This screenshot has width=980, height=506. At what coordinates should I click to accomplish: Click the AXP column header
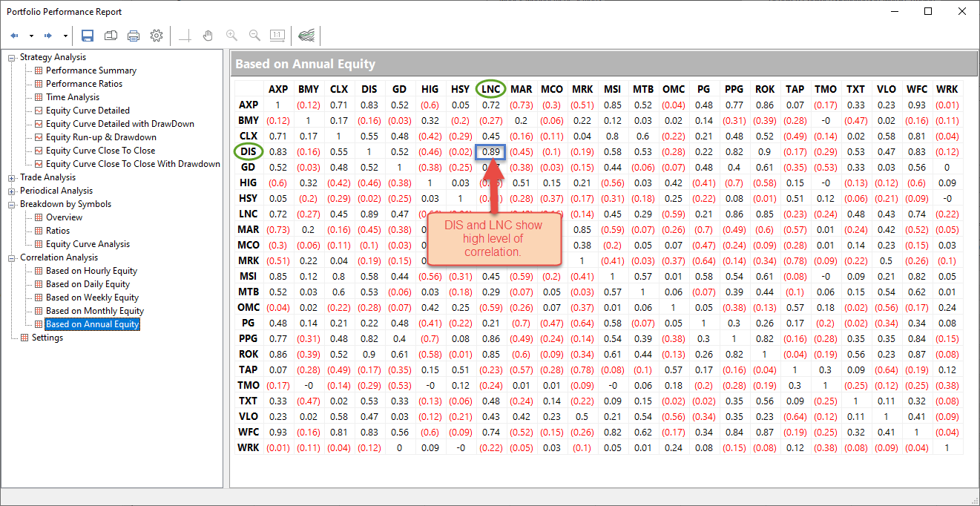point(278,89)
